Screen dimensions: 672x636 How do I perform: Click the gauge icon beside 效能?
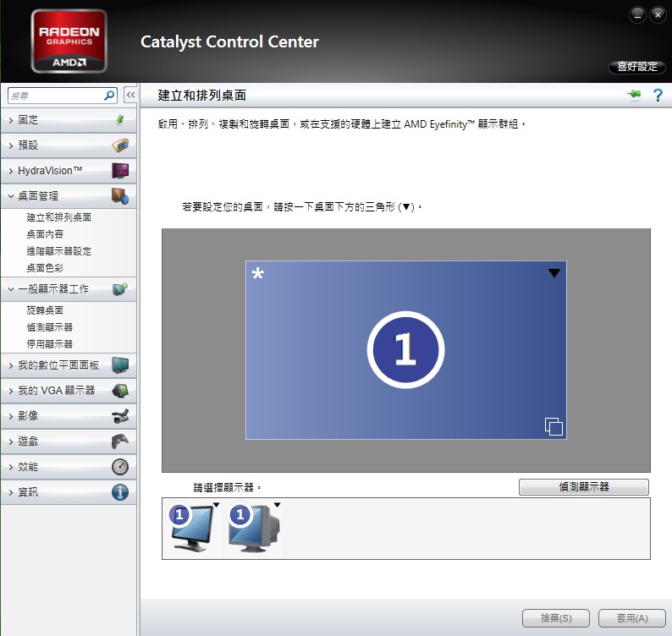tap(120, 467)
